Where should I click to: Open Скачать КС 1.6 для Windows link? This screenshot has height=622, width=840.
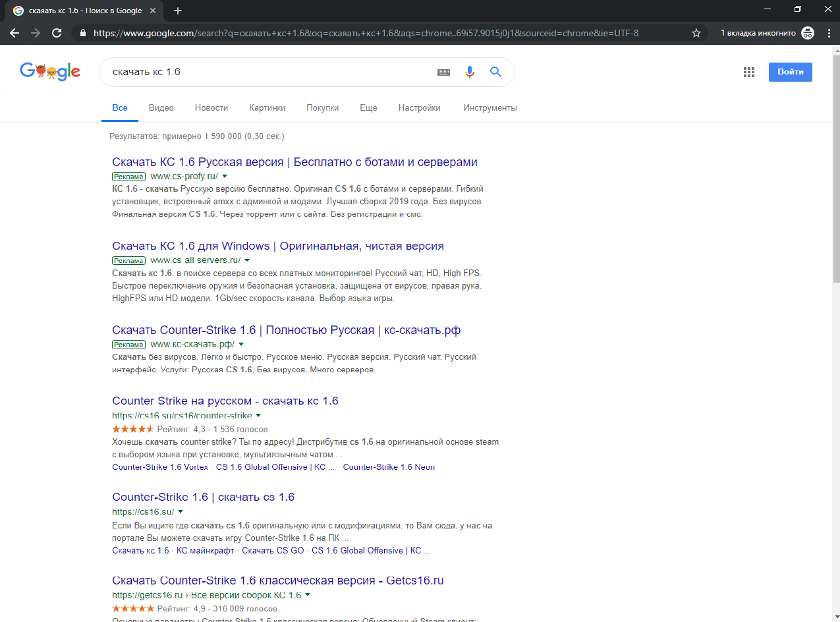278,246
